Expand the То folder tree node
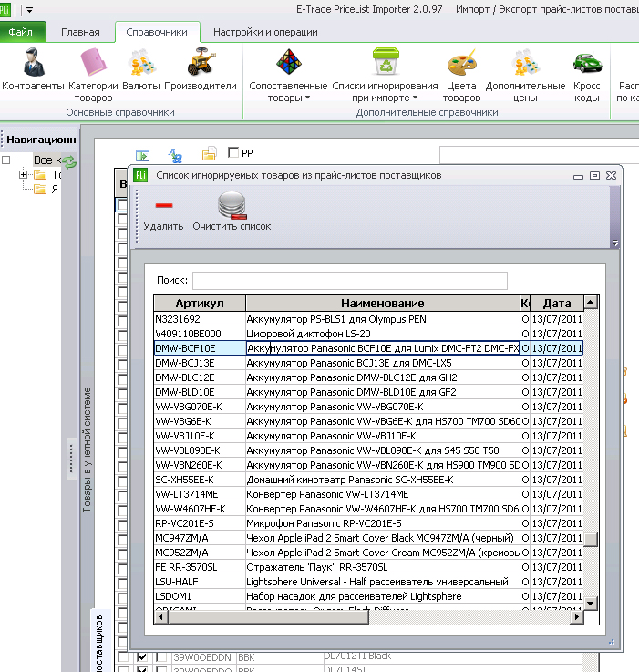 pos(23,174)
